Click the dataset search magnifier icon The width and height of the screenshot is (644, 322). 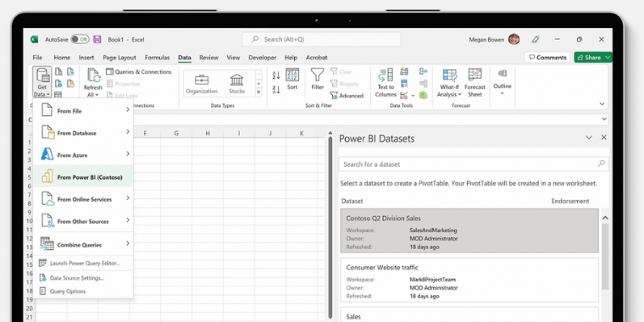point(602,164)
